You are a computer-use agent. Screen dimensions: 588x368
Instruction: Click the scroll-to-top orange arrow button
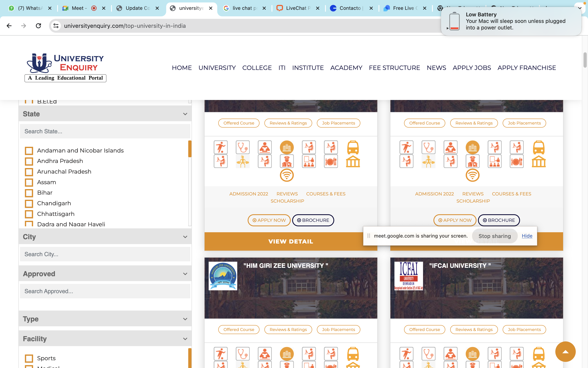coord(565,351)
